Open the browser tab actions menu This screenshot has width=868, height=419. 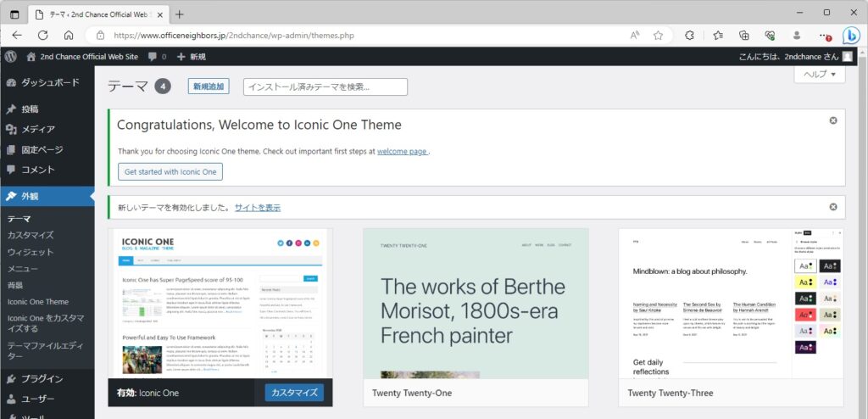pyautogui.click(x=14, y=14)
